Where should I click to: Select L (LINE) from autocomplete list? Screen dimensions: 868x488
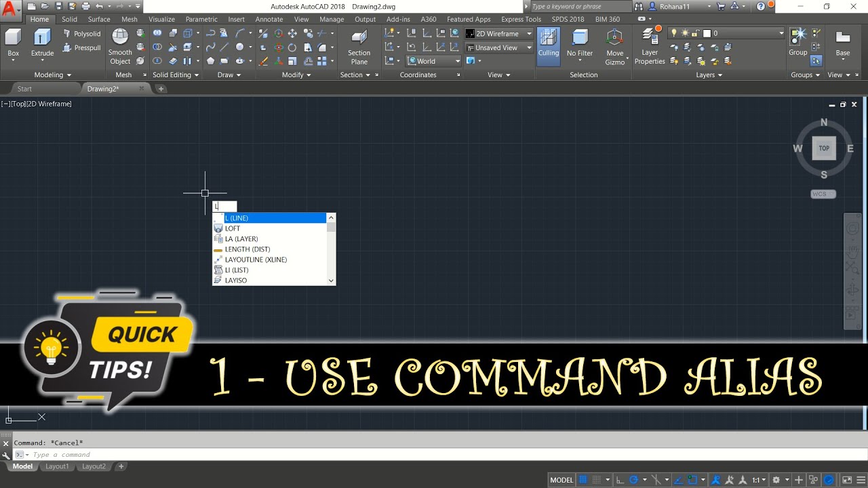click(x=269, y=218)
